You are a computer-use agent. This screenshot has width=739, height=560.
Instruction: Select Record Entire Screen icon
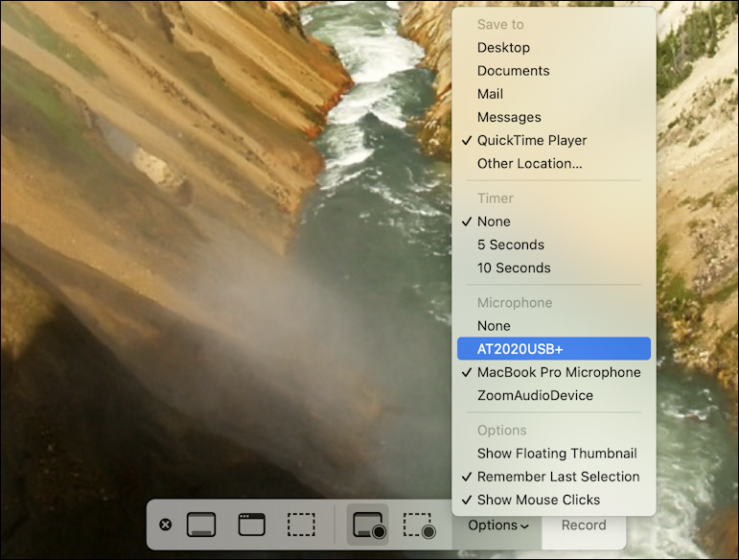(x=368, y=525)
